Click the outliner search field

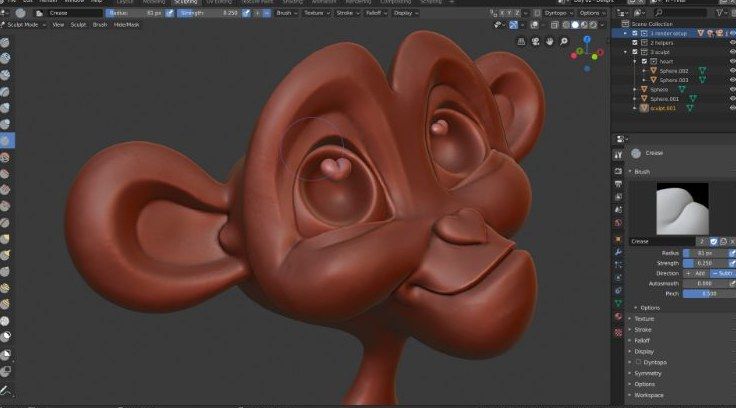[x=681, y=13]
